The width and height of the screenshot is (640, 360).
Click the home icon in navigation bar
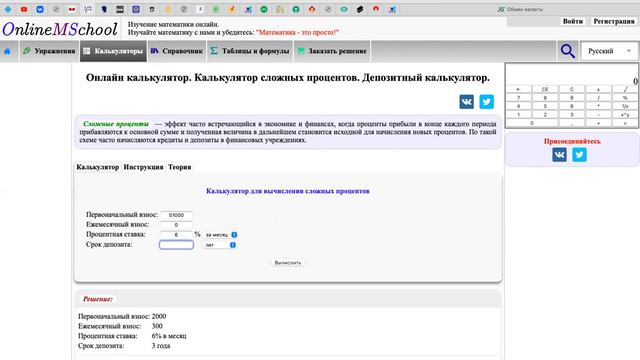[7, 51]
